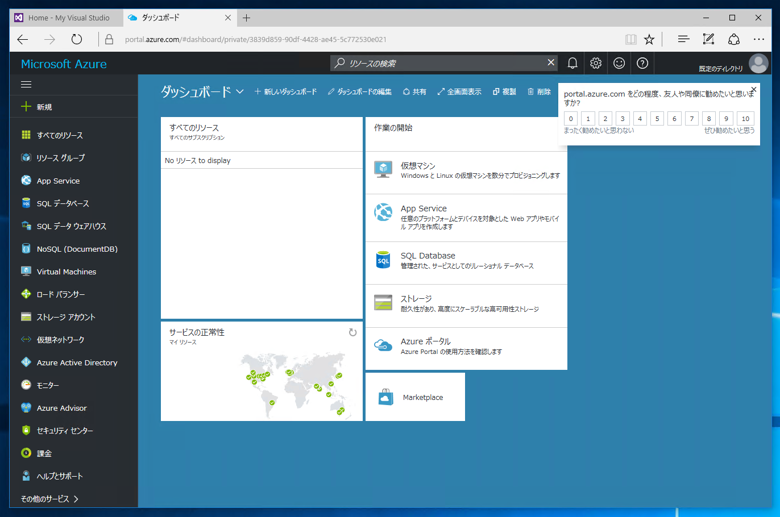Click the App Service sidebar icon
Screen dimensions: 780x517
tap(26, 180)
